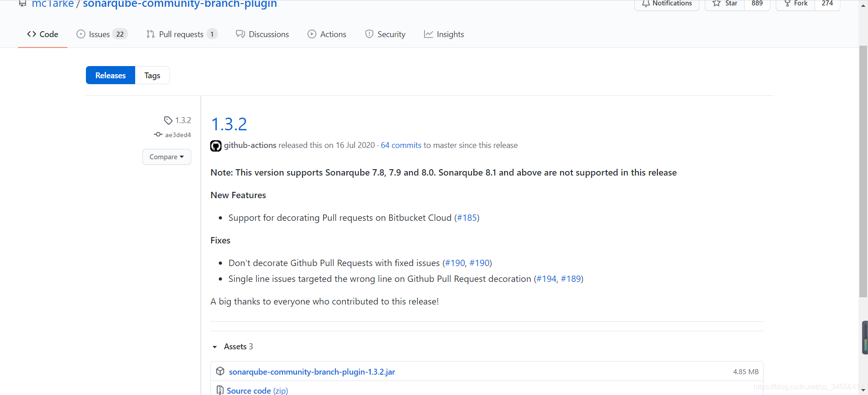Switch to the Security tab
Image resolution: width=868 pixels, height=395 pixels.
[x=385, y=34]
